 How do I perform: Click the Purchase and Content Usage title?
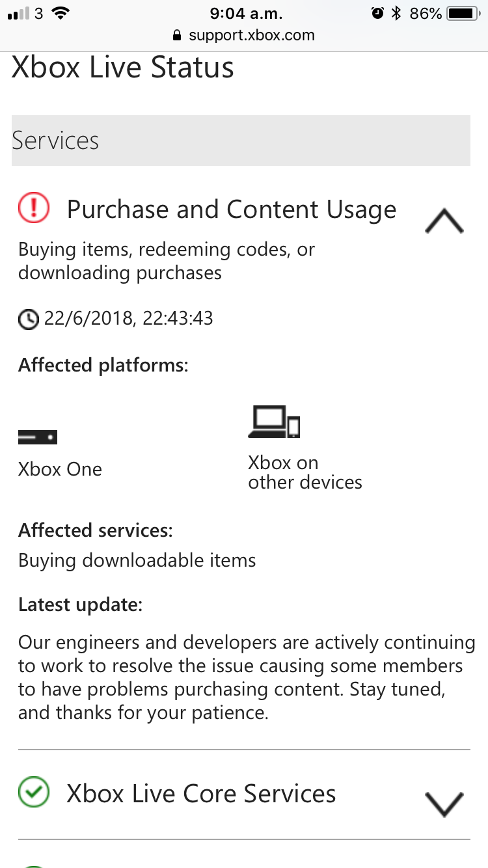tap(232, 210)
